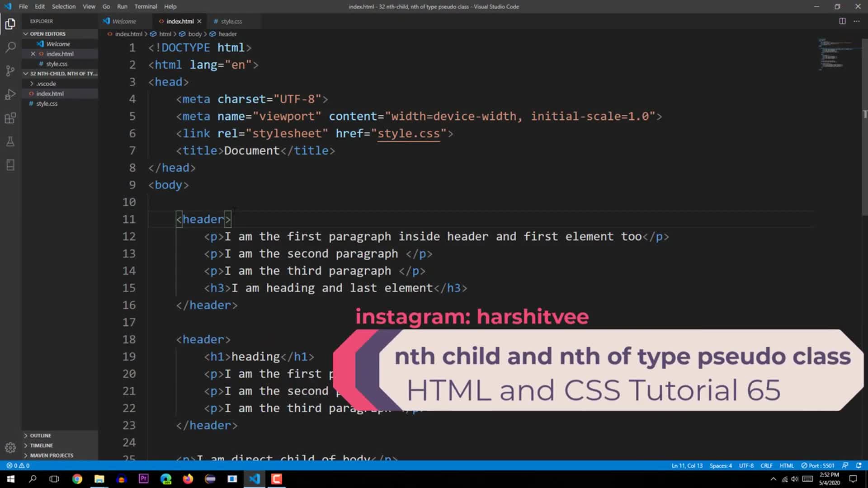The width and height of the screenshot is (868, 488).
Task: Open the Explorer view in activity bar
Action: click(x=10, y=23)
